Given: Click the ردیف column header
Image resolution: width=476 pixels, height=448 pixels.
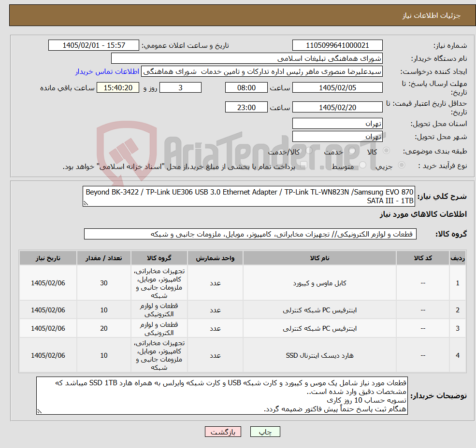Looking at the screenshot, I should tap(458, 258).
